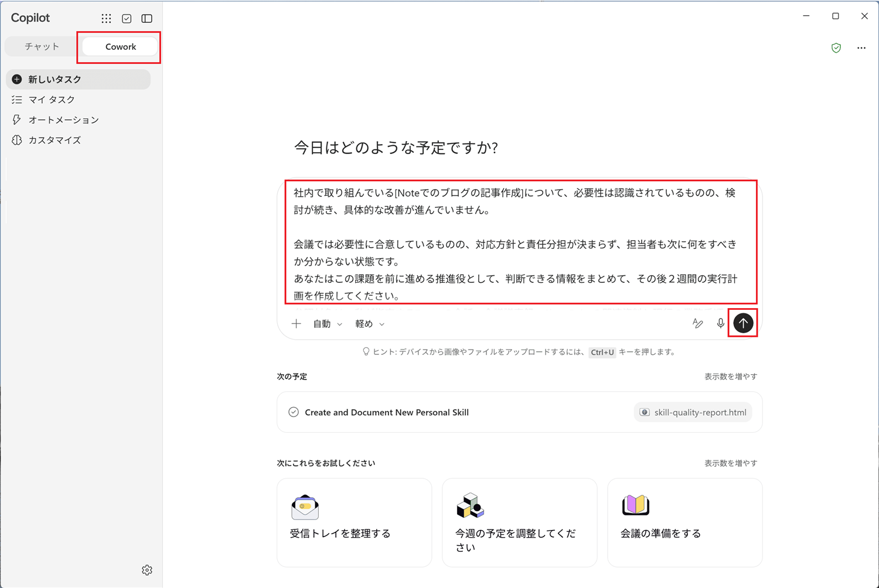Viewport: 879px width, 588px height.
Task: Choose the 会議の準備をする suggestion card
Action: pyautogui.click(x=685, y=522)
